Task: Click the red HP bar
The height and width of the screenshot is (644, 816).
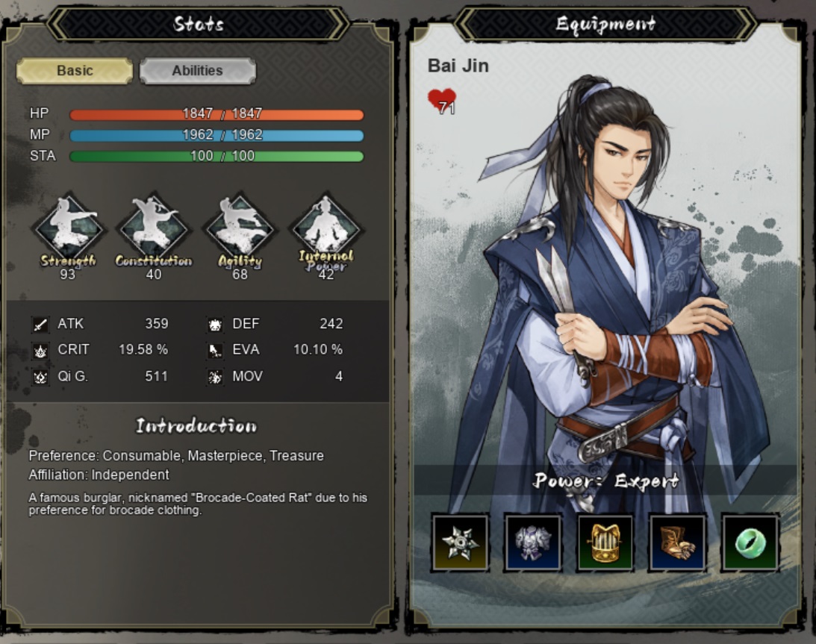Action: 217,114
